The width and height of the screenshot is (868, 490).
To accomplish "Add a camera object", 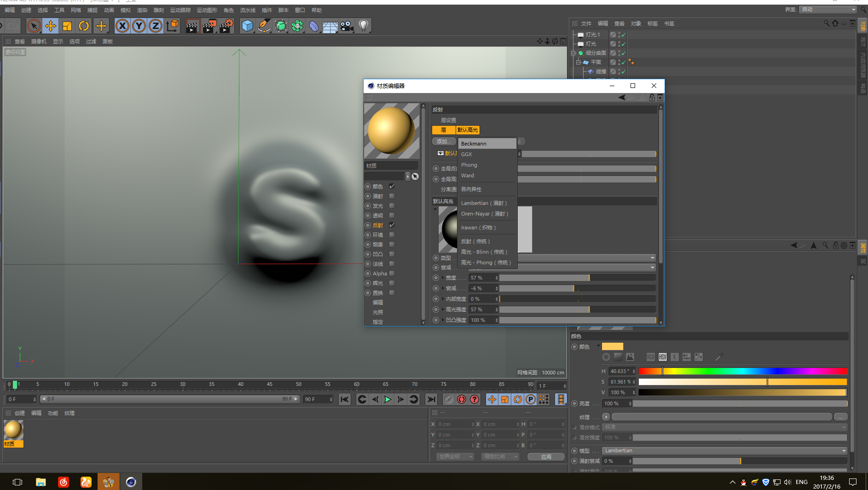I will [x=347, y=26].
